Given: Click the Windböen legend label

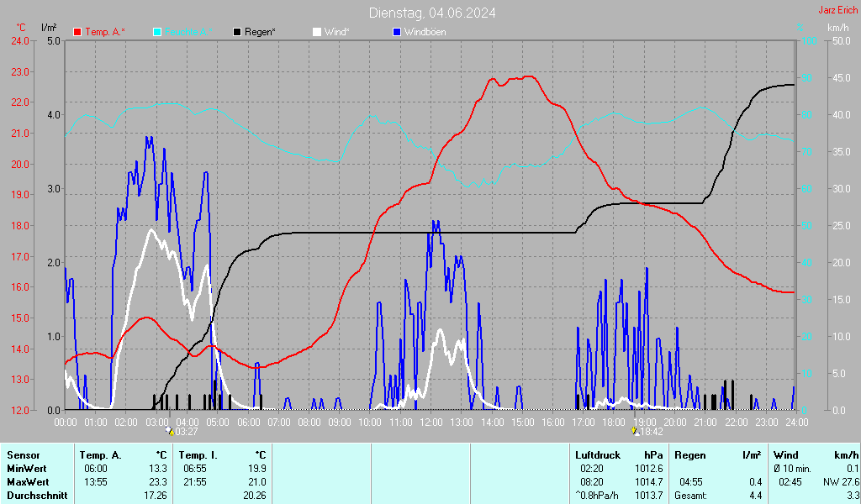Looking at the screenshot, I should click(x=425, y=32).
